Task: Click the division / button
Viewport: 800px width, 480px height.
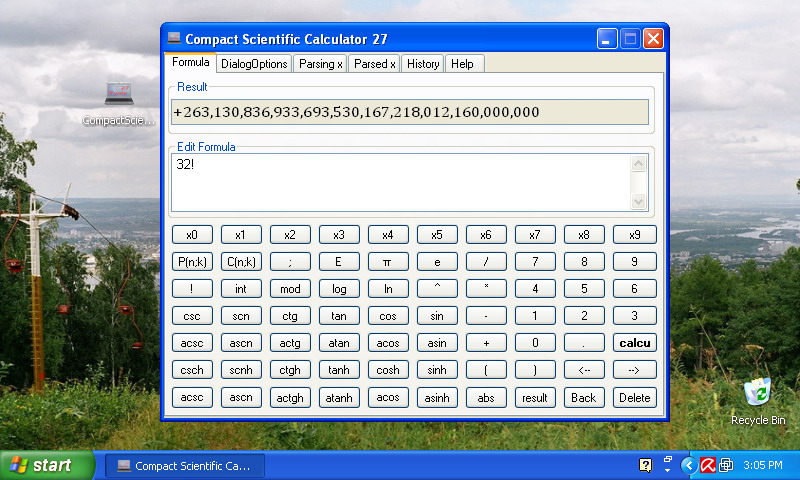Action: pyautogui.click(x=486, y=262)
